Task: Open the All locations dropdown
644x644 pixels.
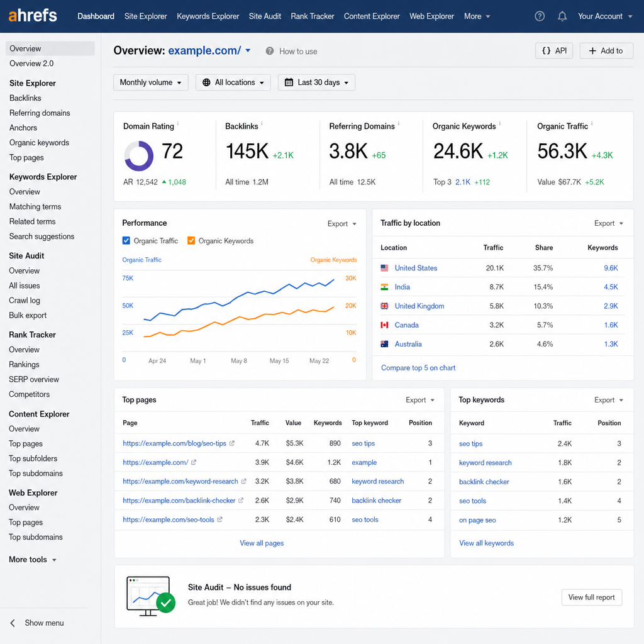Action: pos(233,82)
